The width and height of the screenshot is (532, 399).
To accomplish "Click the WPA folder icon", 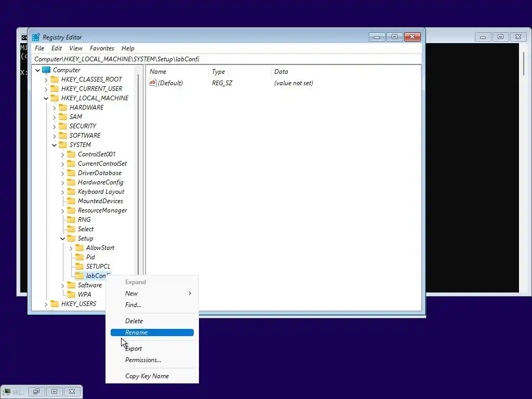I will pos(71,295).
